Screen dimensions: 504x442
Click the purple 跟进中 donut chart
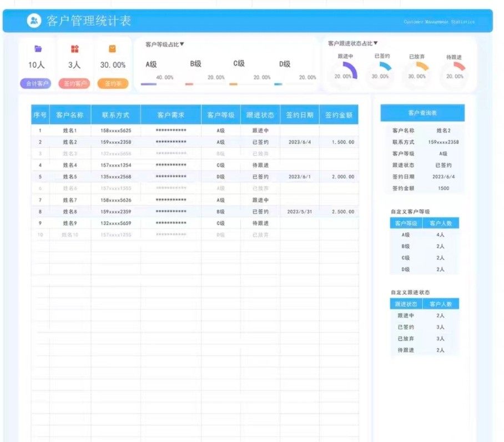pos(343,71)
